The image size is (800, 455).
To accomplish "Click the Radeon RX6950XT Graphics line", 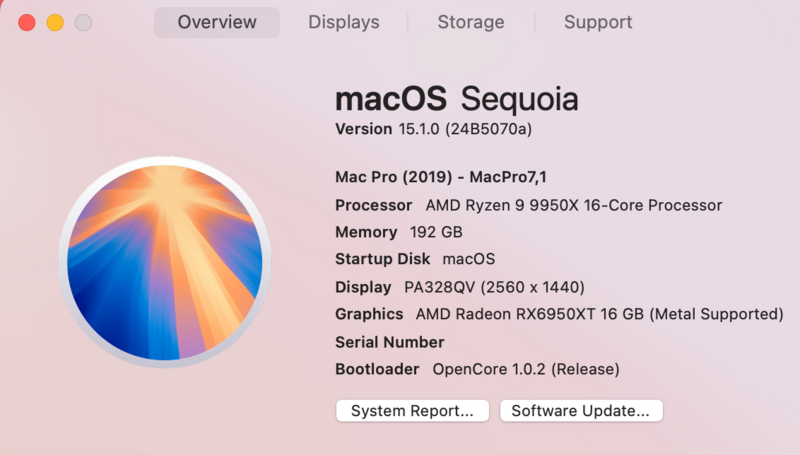I will coord(559,314).
